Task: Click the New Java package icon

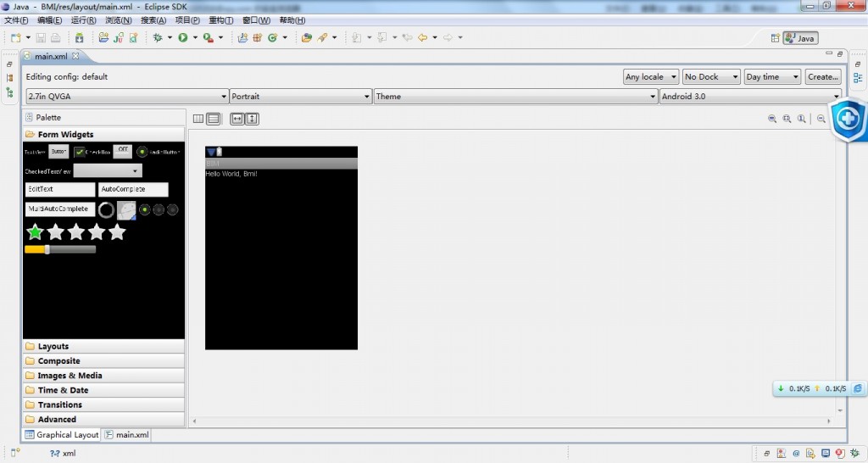Action: (258, 37)
